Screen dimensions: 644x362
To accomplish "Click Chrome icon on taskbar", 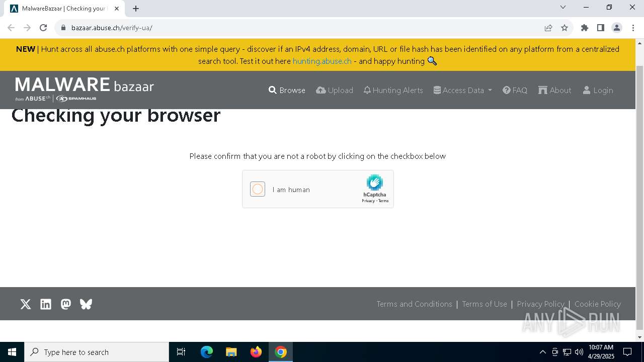I will point(281,352).
